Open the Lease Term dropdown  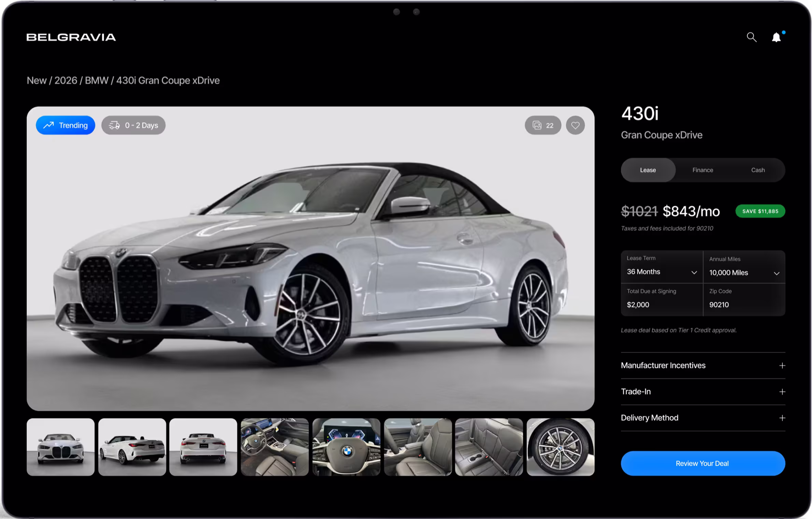coord(662,267)
